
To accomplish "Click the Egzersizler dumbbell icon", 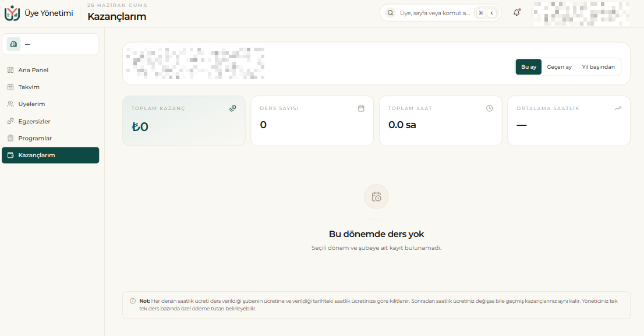I will coord(10,121).
